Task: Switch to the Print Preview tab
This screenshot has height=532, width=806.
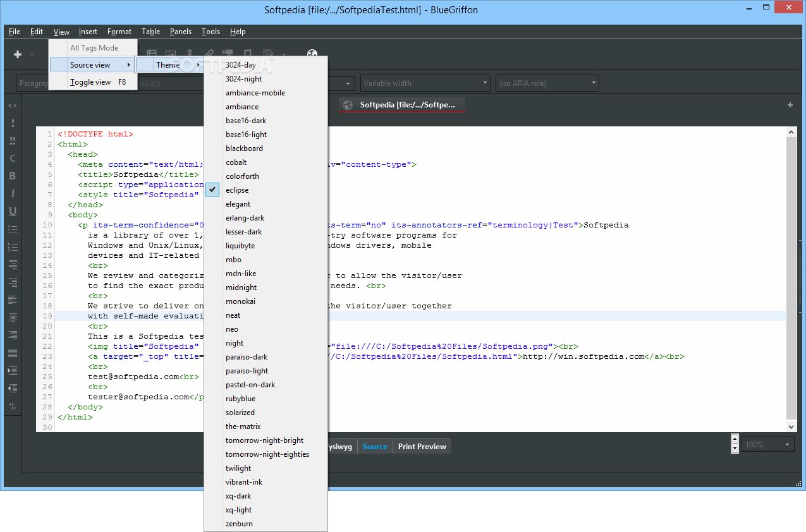Action: click(422, 446)
